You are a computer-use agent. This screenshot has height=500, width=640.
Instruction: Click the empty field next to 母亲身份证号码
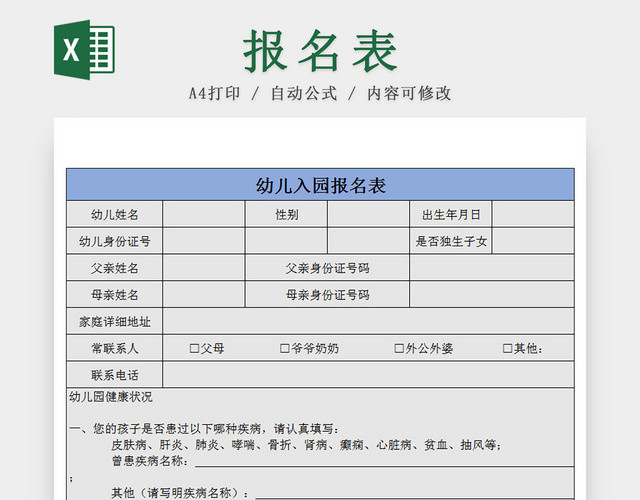(x=492, y=295)
